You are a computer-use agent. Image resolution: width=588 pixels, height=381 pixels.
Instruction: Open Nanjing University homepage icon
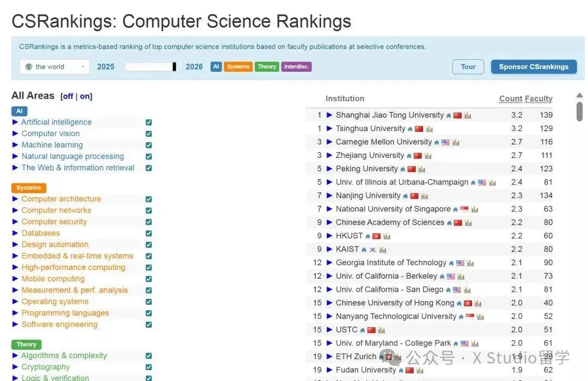pyautogui.click(x=406, y=196)
